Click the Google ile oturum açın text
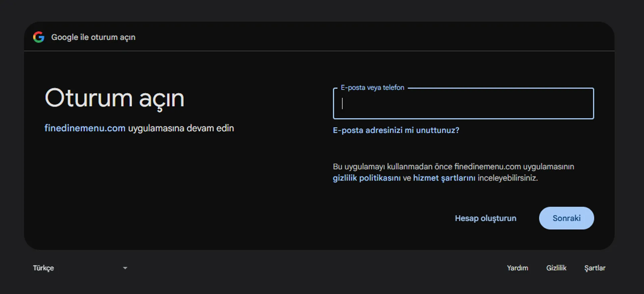The height and width of the screenshot is (294, 644). [93, 37]
